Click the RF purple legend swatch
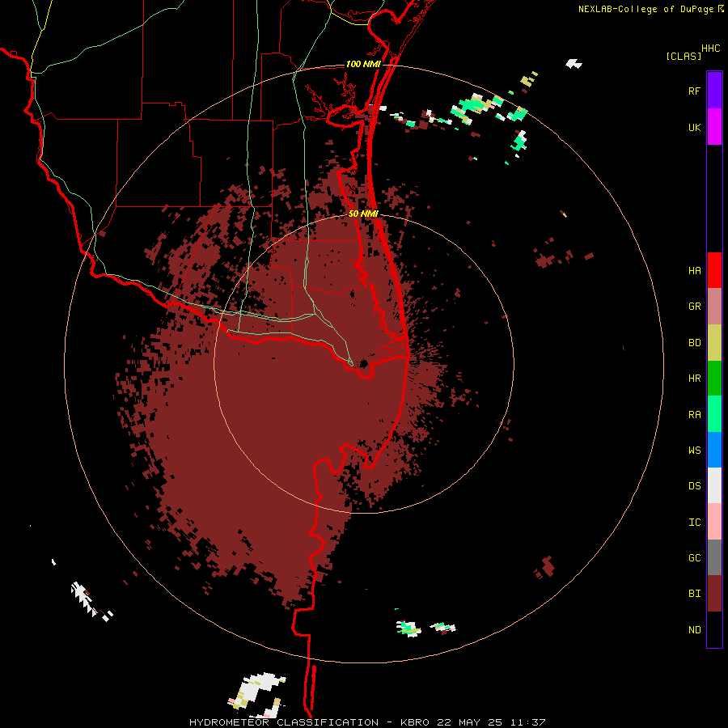The image size is (728, 728). coord(714,91)
